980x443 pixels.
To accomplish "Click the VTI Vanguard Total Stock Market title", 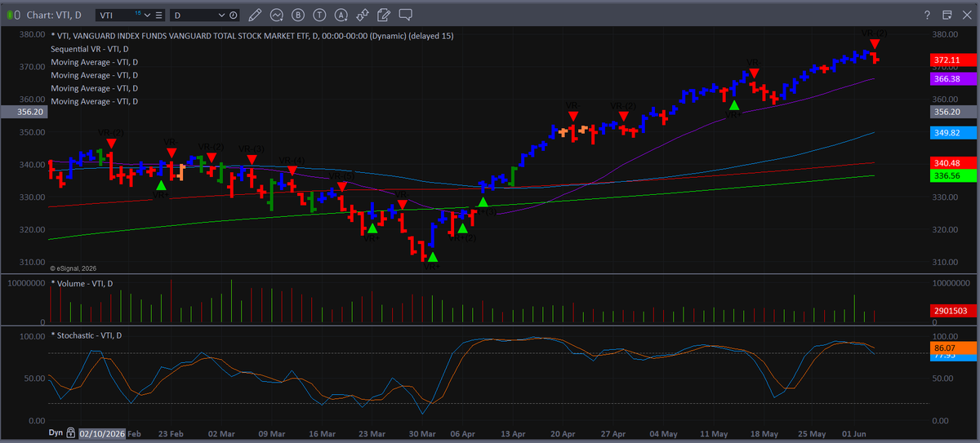I will coord(252,36).
